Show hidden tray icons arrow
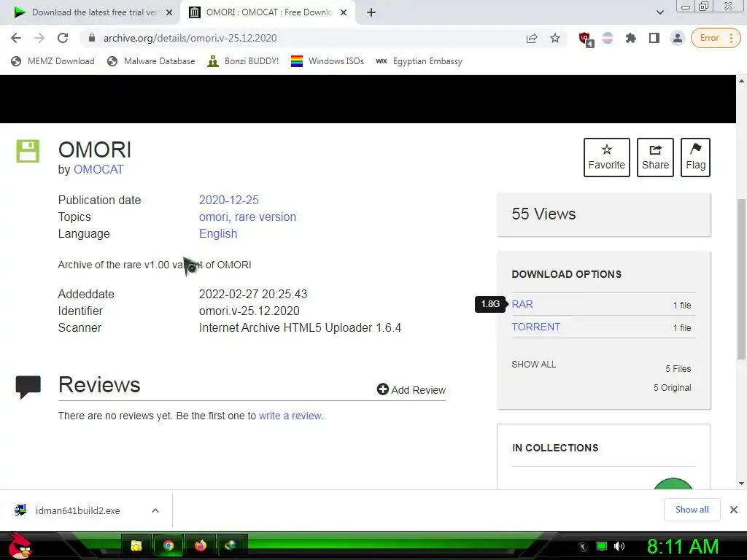 583,547
